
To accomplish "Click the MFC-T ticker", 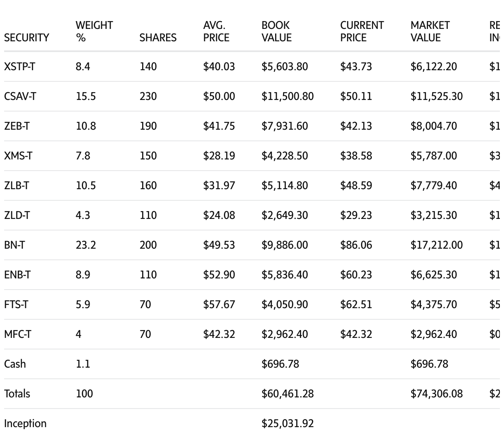I will [x=17, y=334].
